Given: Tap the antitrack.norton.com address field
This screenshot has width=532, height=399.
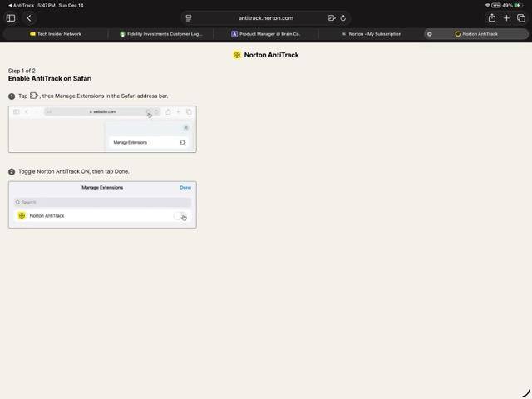Looking at the screenshot, I should point(265,18).
